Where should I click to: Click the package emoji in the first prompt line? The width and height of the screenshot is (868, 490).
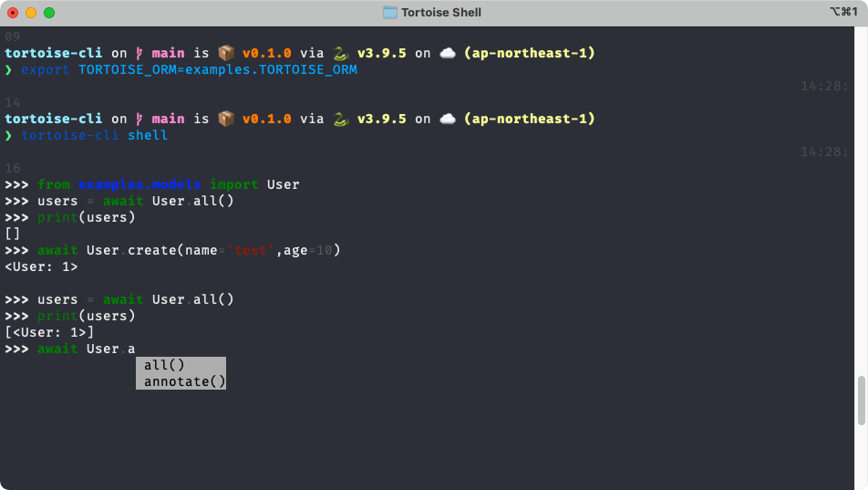point(226,53)
